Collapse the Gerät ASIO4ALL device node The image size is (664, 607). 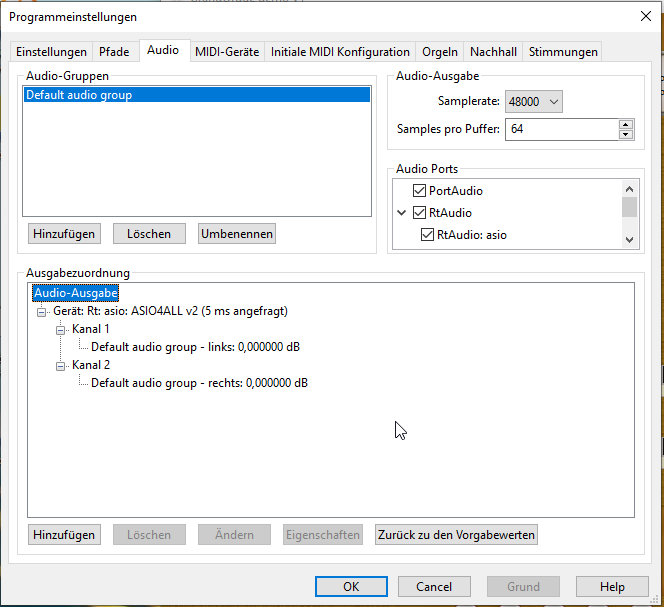tap(42, 311)
